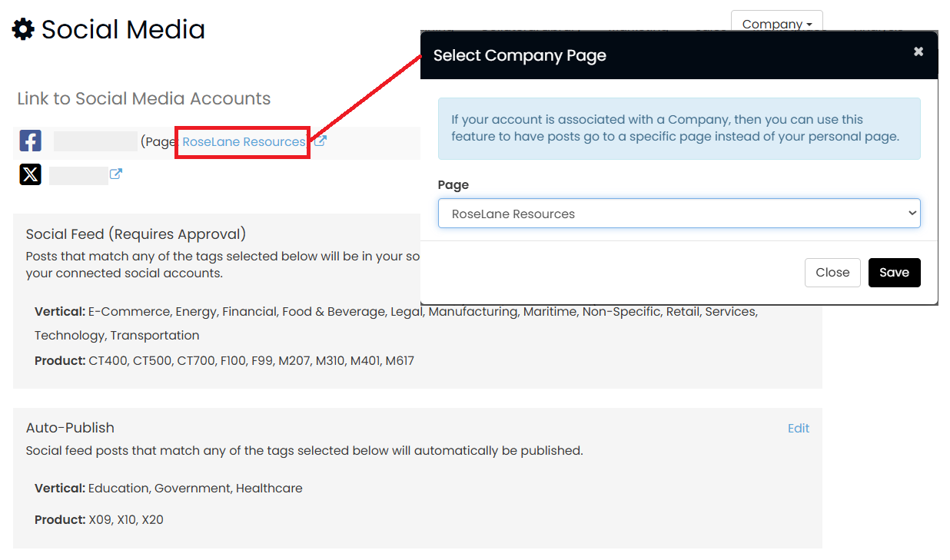Image resolution: width=950 pixels, height=560 pixels.
Task: Click the redacted X account name
Action: point(78,175)
